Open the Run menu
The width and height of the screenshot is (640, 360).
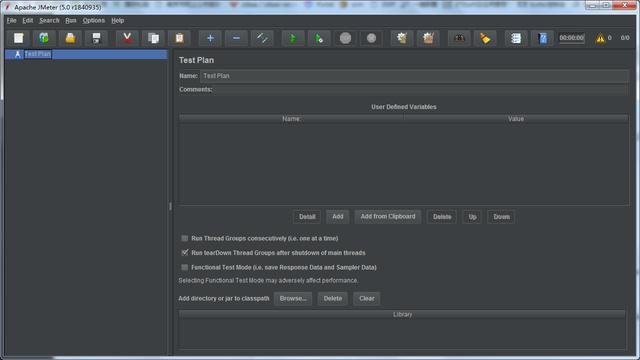click(x=71, y=20)
